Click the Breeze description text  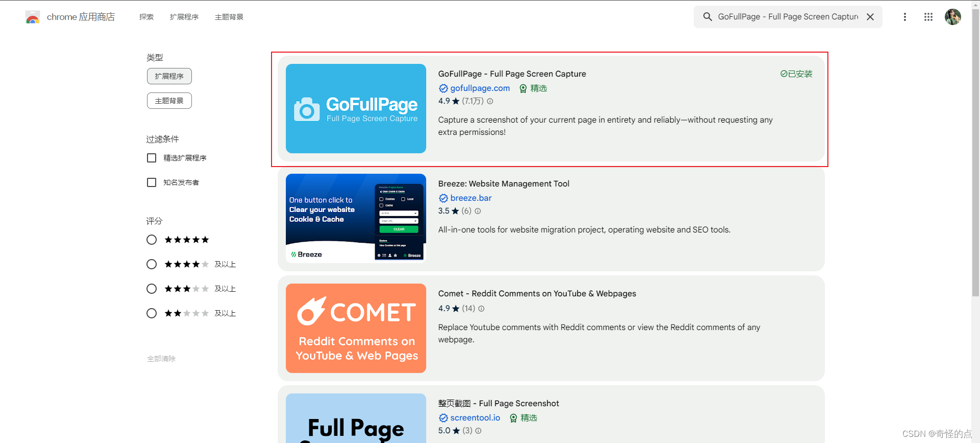(584, 230)
